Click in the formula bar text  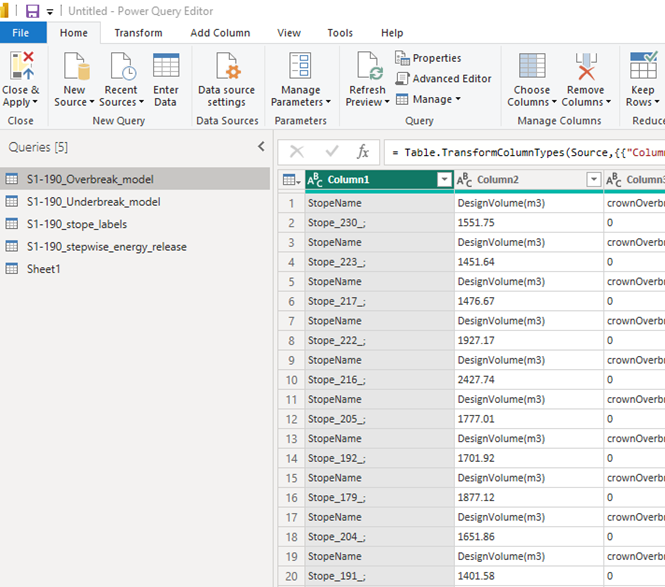pyautogui.click(x=525, y=152)
